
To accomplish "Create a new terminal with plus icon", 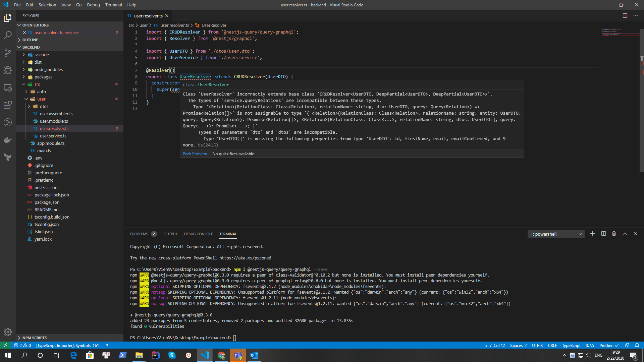I will (x=592, y=234).
